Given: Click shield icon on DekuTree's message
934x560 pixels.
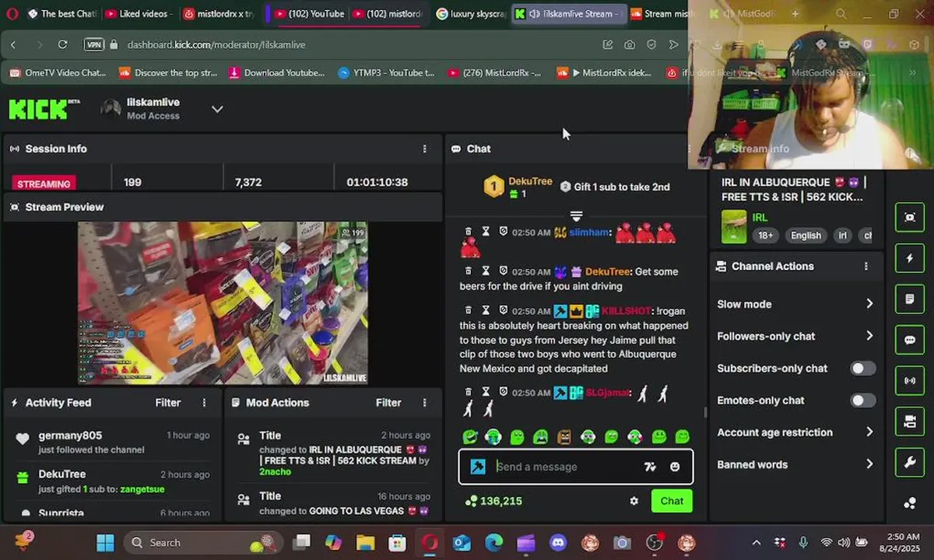Looking at the screenshot, I should (503, 271).
